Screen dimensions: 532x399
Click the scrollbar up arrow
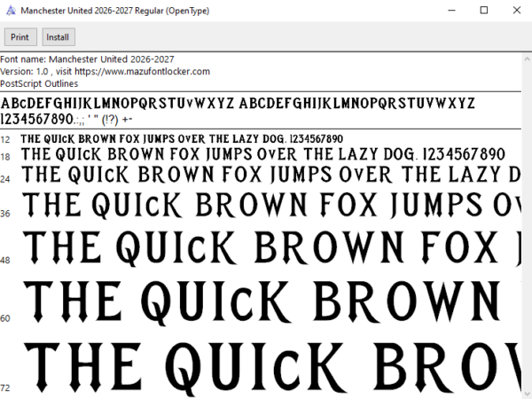pos(527,59)
